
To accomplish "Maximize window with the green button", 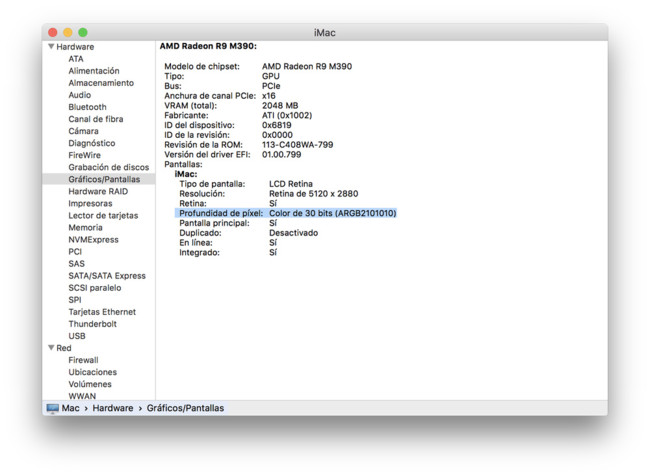I will point(83,32).
